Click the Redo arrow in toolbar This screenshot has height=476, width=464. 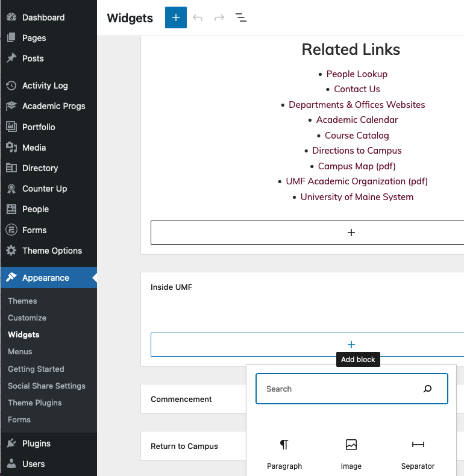219,17
